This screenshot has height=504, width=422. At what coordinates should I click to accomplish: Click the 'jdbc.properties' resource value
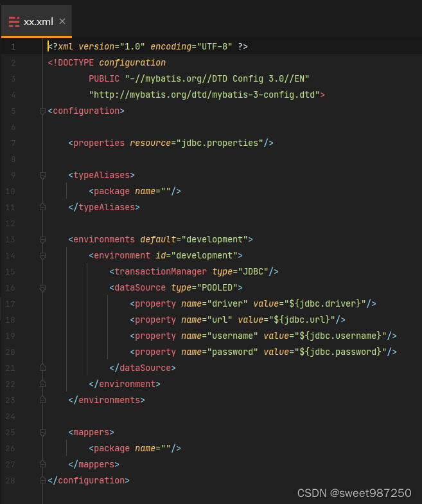click(220, 143)
